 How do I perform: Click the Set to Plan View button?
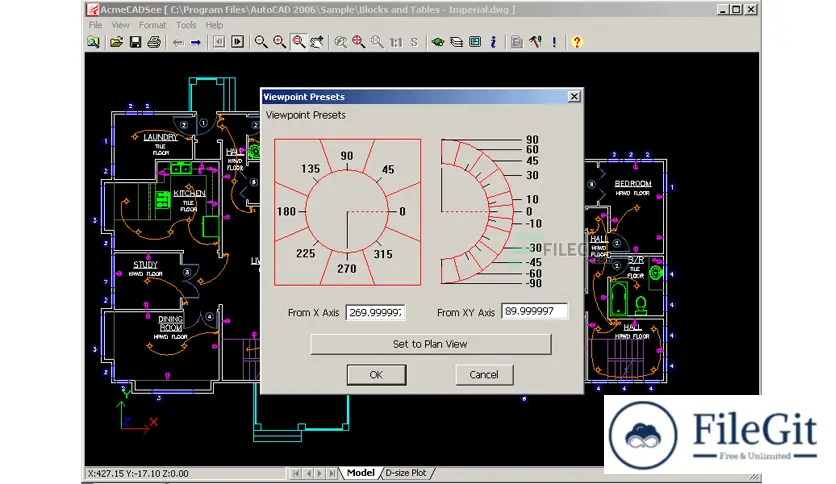click(430, 344)
